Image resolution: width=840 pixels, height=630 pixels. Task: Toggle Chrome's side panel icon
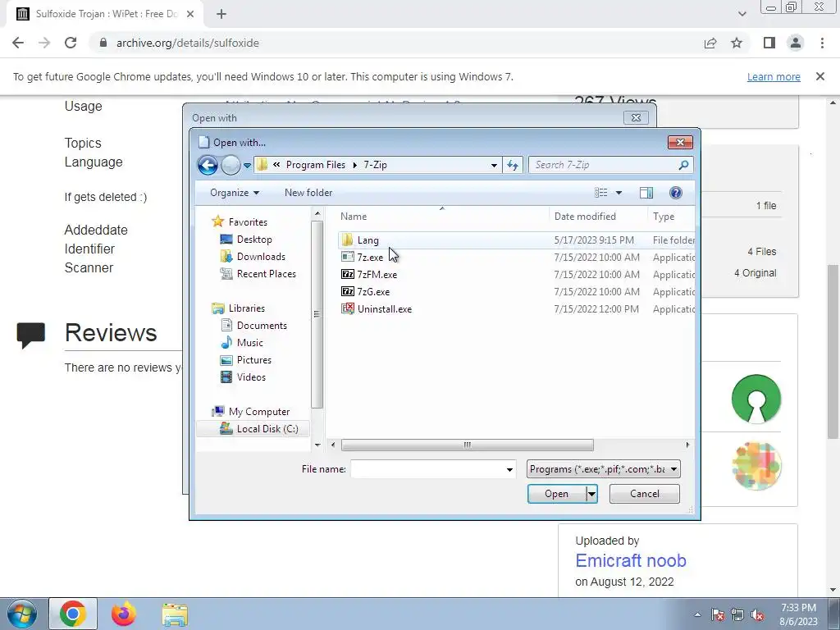tap(769, 43)
